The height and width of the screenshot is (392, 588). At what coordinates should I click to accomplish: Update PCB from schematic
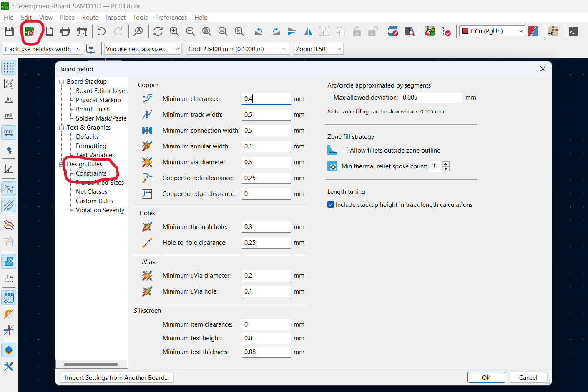(x=430, y=31)
